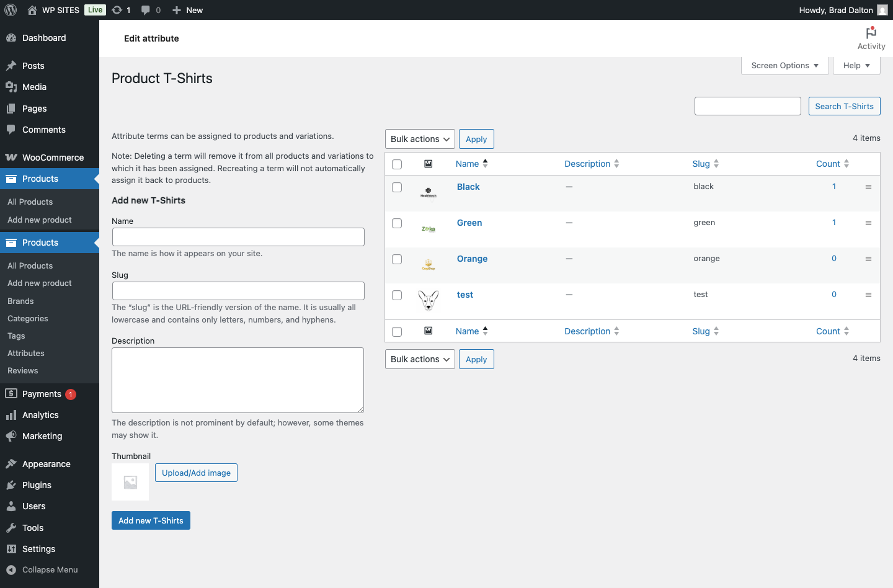Grab the drag handle for Black row
This screenshot has height=588, width=893.
click(868, 187)
